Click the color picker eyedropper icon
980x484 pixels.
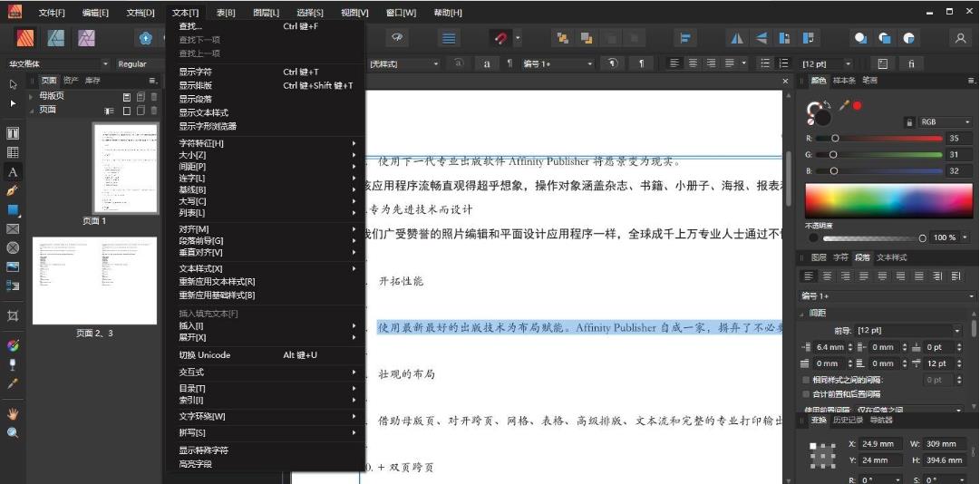[x=844, y=105]
